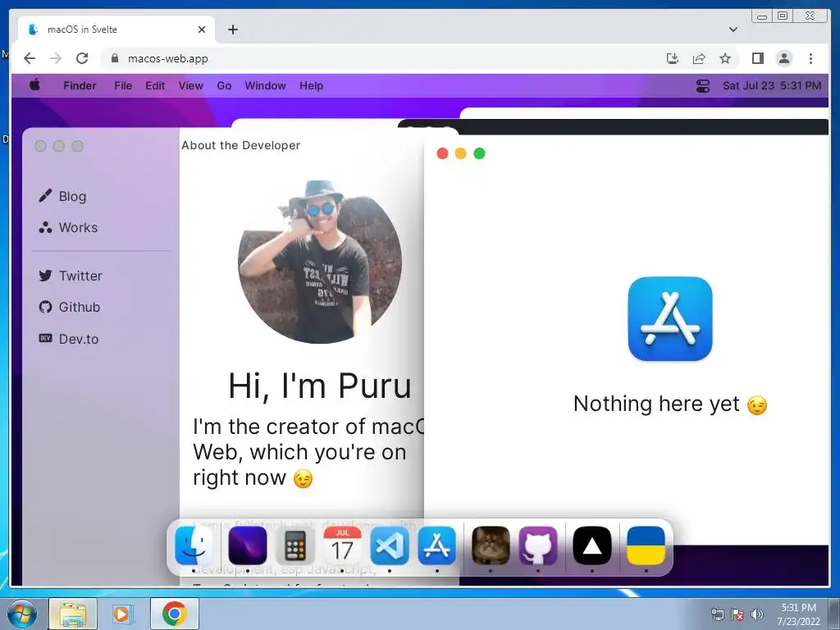This screenshot has height=630, width=840.
Task: Open the Apple logo menu
Action: tap(34, 85)
